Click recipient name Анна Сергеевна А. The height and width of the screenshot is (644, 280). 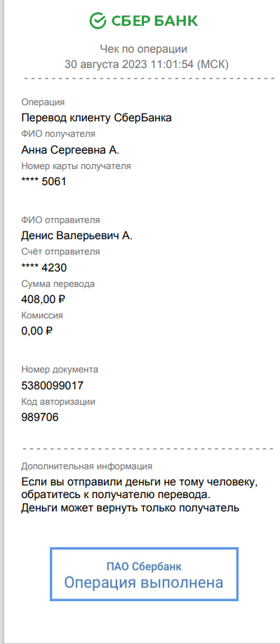point(70,150)
